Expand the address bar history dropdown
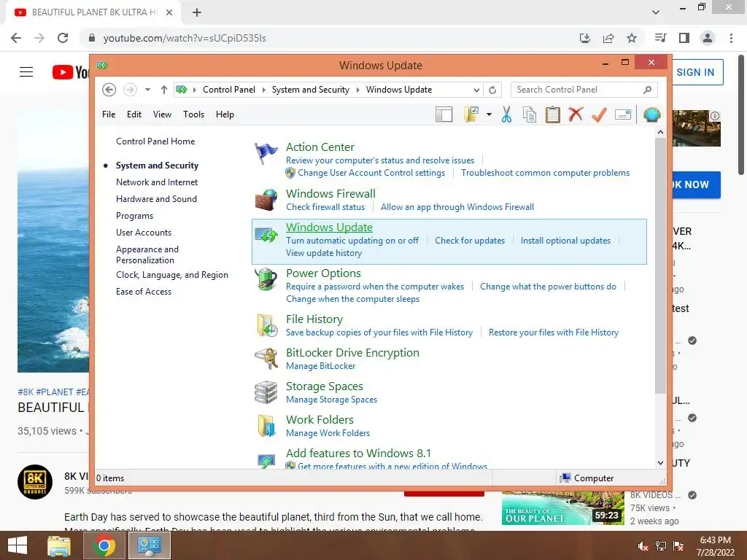 [476, 90]
